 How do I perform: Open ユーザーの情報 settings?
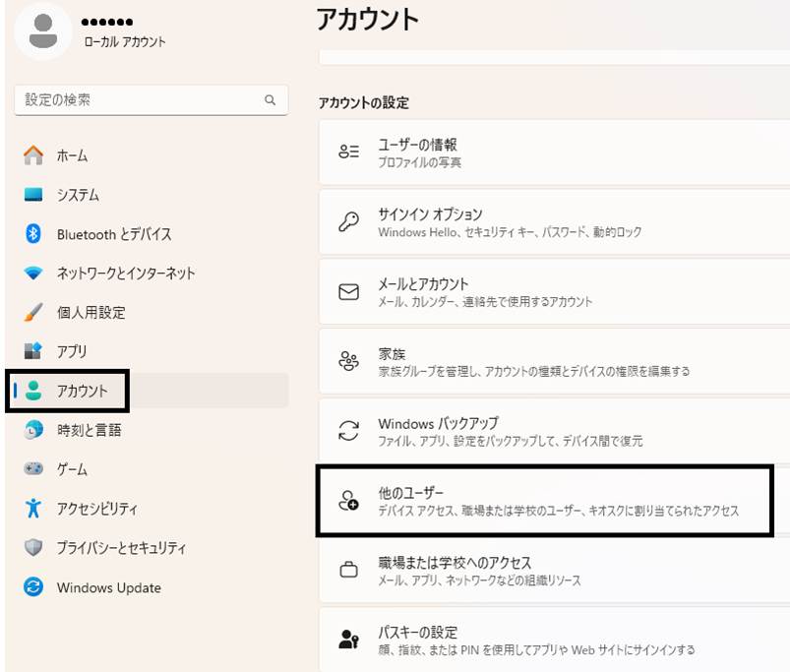554,153
